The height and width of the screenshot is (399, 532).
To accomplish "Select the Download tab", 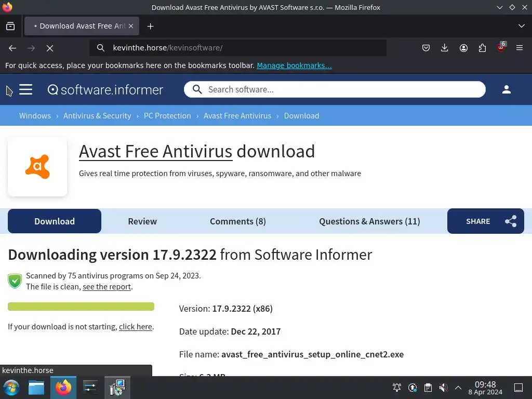I will click(54, 221).
